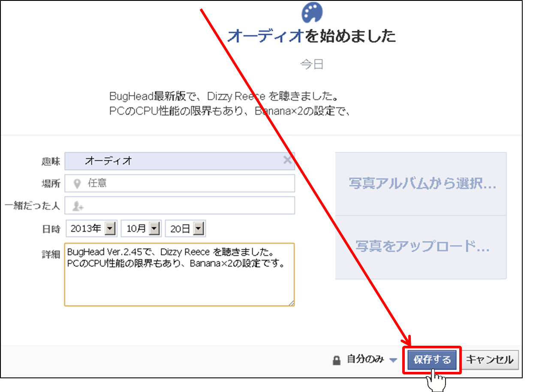Open the 2013年 year dropdown
Viewport: 533px width, 392px height.
(111, 229)
